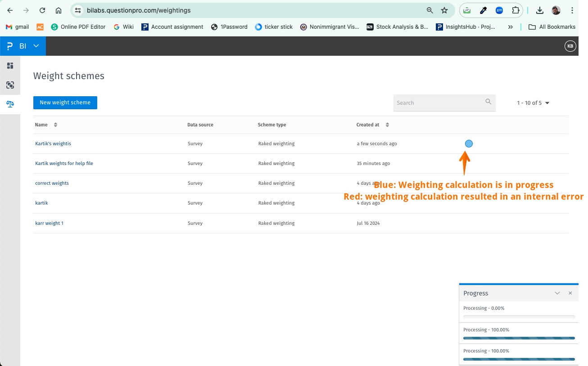Open the Wiki bookmark
The image size is (588, 366).
[124, 27]
